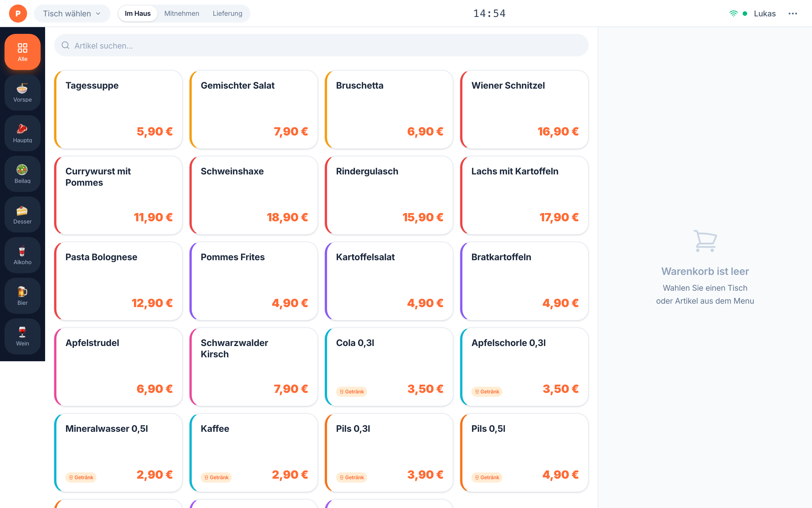
Task: Select the Im Haus order type
Action: point(138,14)
